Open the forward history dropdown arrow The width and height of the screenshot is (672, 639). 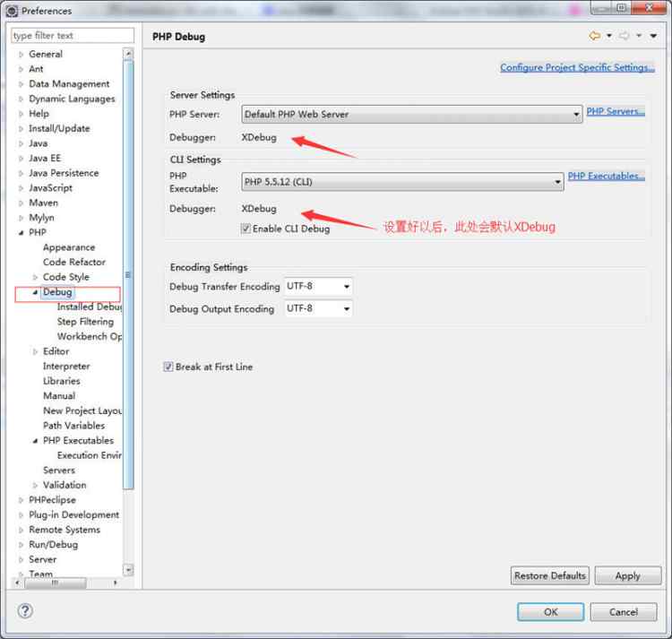click(639, 36)
